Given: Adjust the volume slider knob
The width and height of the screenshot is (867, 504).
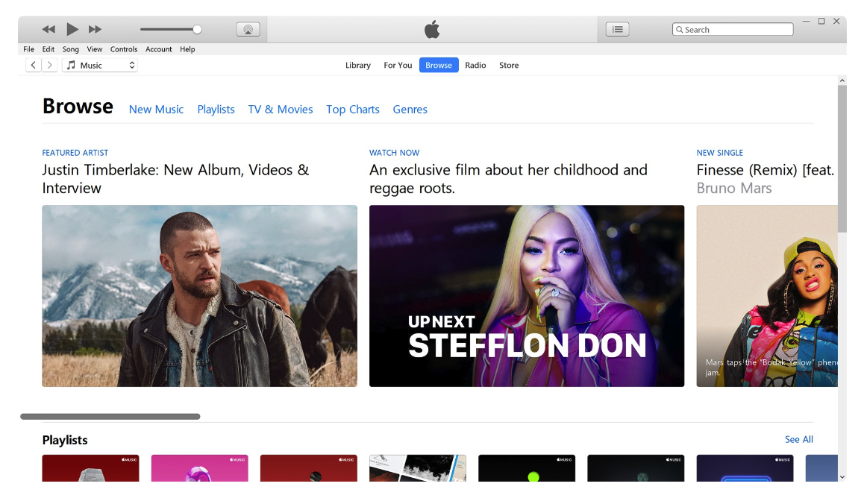Looking at the screenshot, I should click(197, 29).
